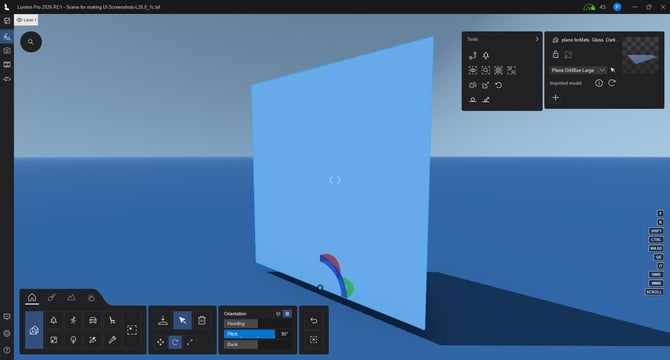This screenshot has width=670, height=360.
Task: Click the round search button in viewport
Action: 31,42
